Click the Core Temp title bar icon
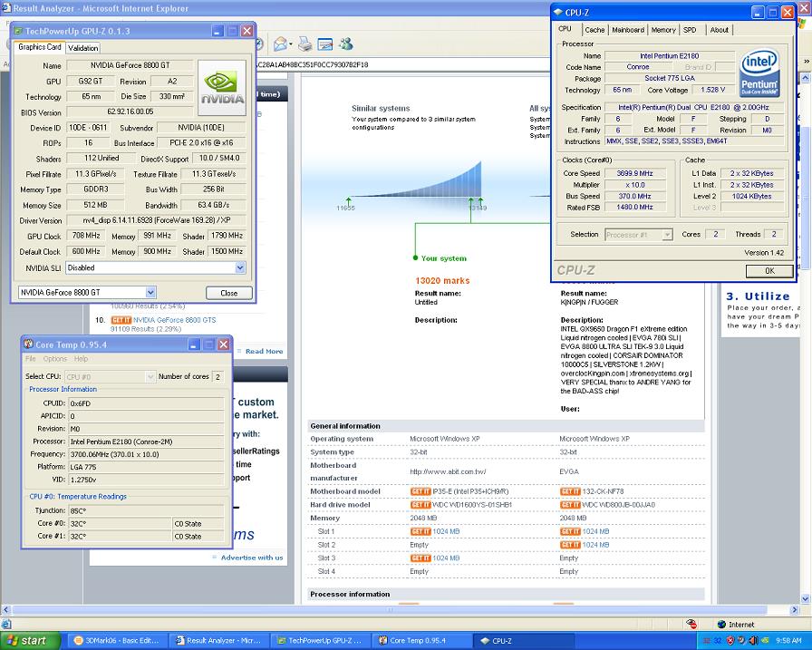This screenshot has height=650, width=812. click(x=28, y=344)
